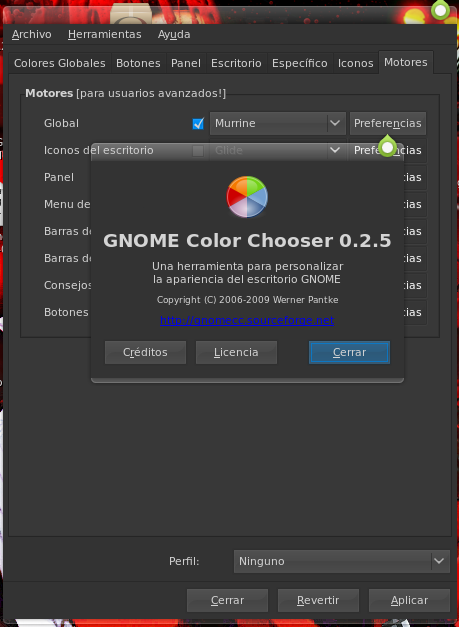Click the Revertir button
Image resolution: width=459 pixels, height=627 pixels.
click(x=318, y=600)
